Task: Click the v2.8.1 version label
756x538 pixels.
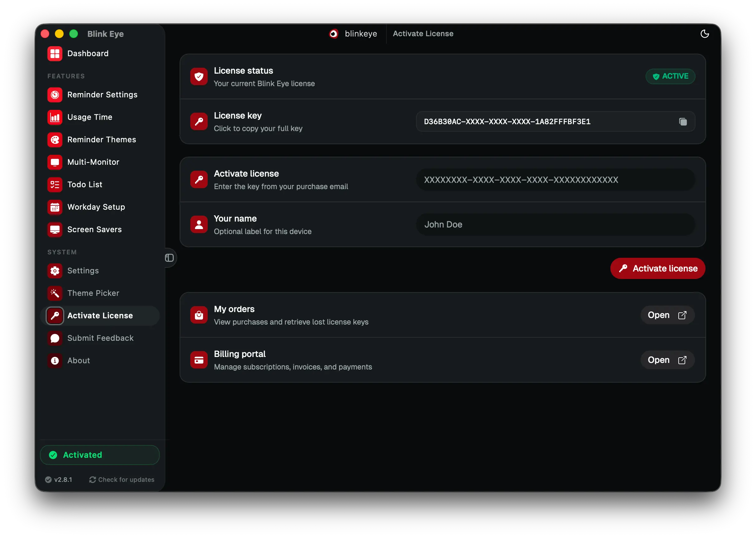Action: pos(63,480)
